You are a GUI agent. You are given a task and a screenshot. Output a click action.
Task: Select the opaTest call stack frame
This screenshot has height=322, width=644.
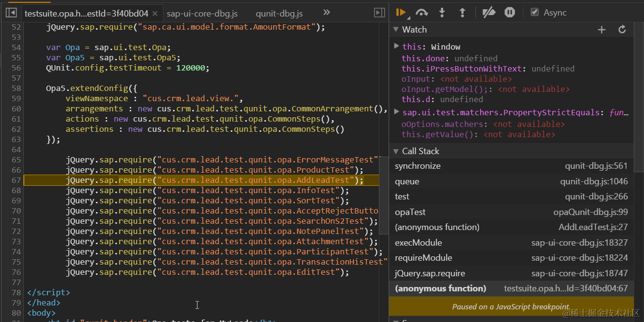coord(512,212)
